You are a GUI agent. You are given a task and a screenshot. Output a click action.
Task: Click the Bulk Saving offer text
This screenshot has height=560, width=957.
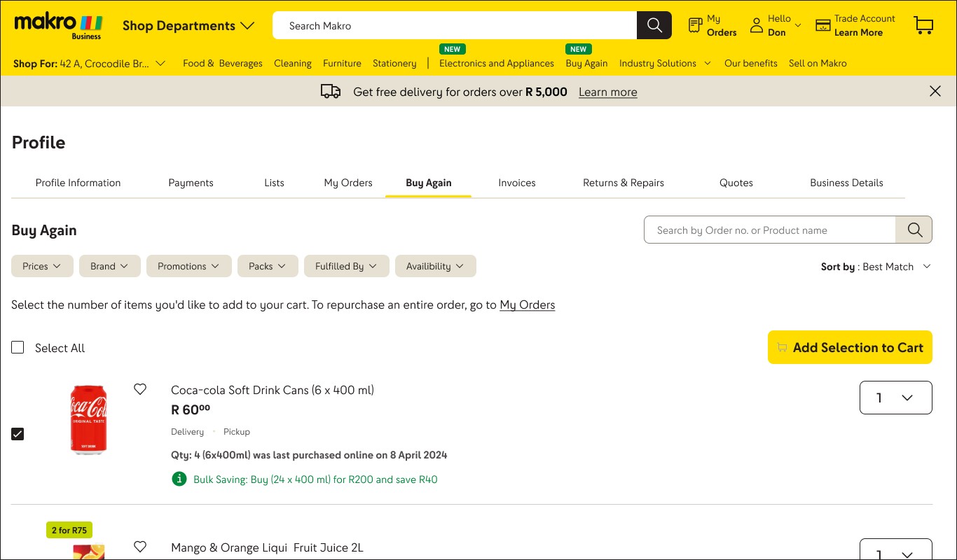[x=315, y=479]
